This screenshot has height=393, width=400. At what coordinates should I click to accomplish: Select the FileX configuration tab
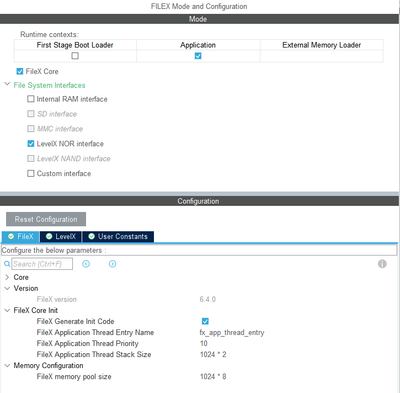[x=21, y=237]
